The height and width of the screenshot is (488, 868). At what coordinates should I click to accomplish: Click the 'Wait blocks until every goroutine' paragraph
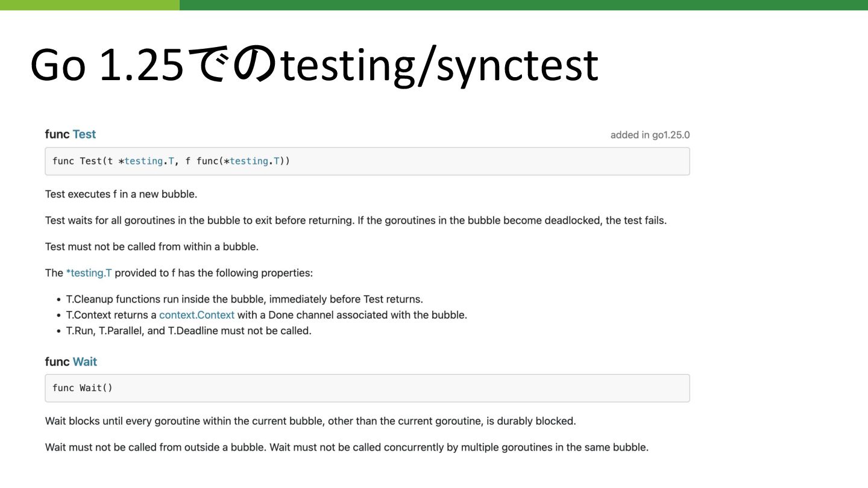click(310, 421)
